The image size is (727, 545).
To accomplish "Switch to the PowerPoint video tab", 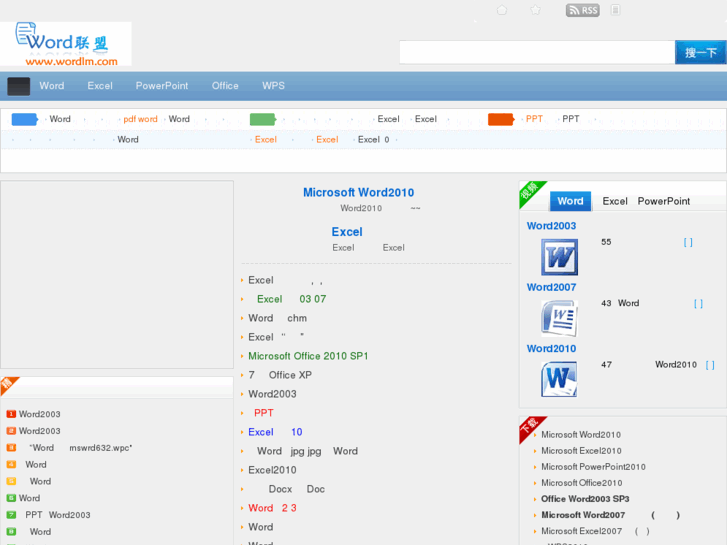I will [663, 201].
